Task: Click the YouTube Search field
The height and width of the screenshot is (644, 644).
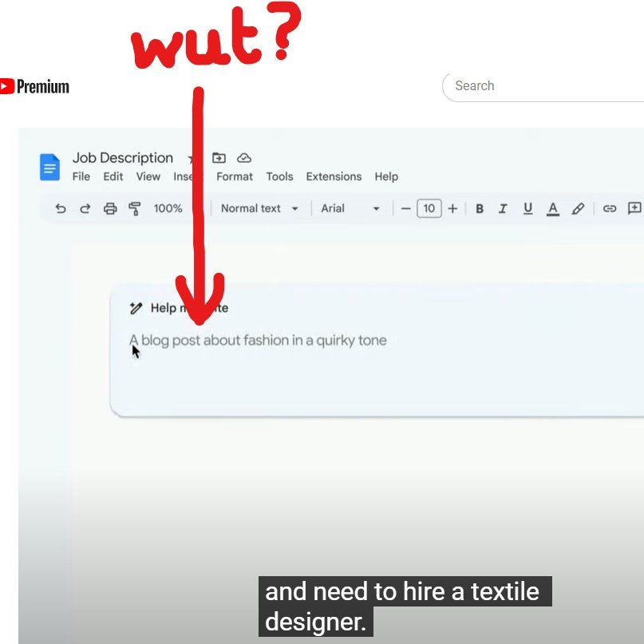Action: pyautogui.click(x=543, y=86)
